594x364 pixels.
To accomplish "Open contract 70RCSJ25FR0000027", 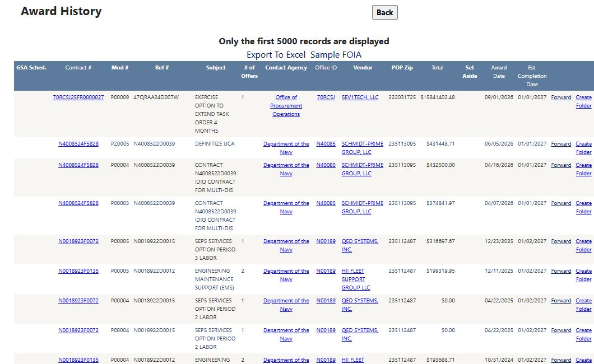I will 78,97.
